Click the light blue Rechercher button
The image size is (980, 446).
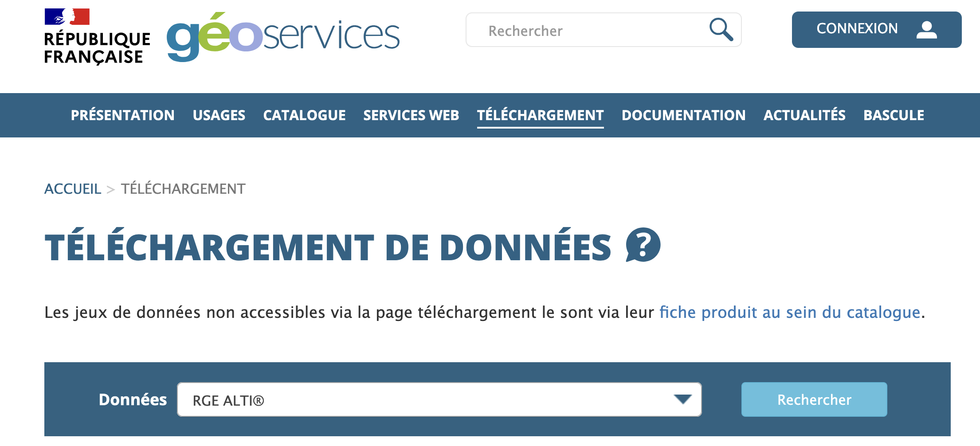tap(814, 399)
